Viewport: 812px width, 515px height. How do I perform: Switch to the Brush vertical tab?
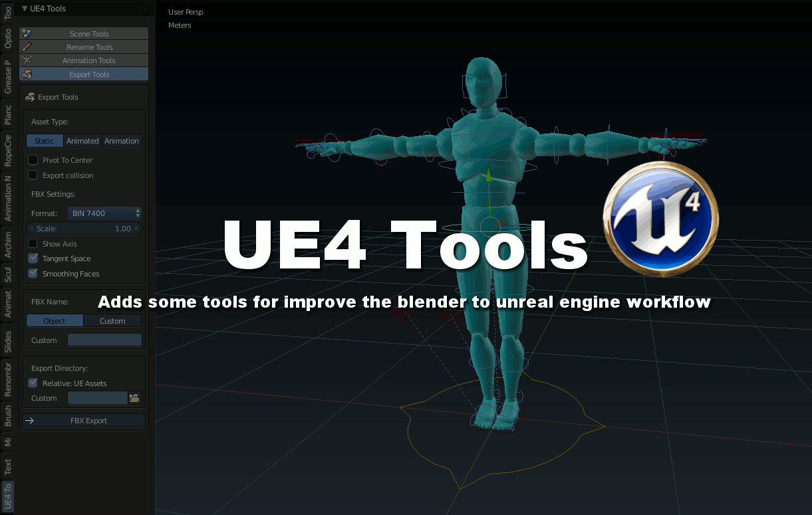tap(8, 416)
